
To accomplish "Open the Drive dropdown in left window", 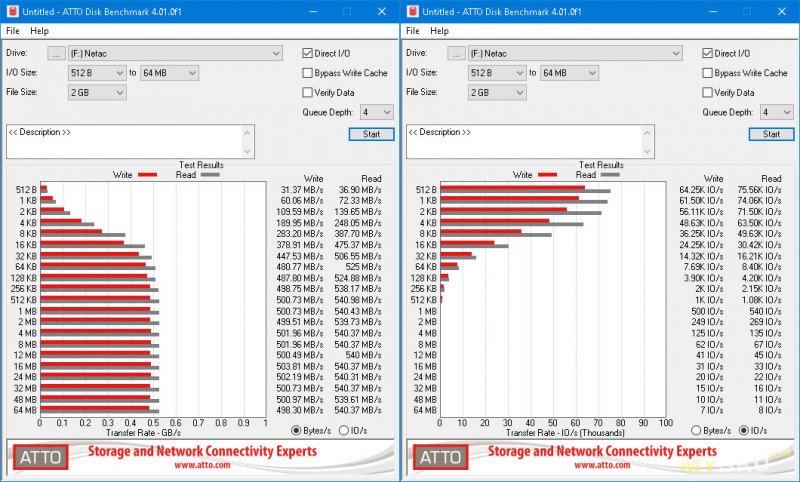I will [175, 53].
